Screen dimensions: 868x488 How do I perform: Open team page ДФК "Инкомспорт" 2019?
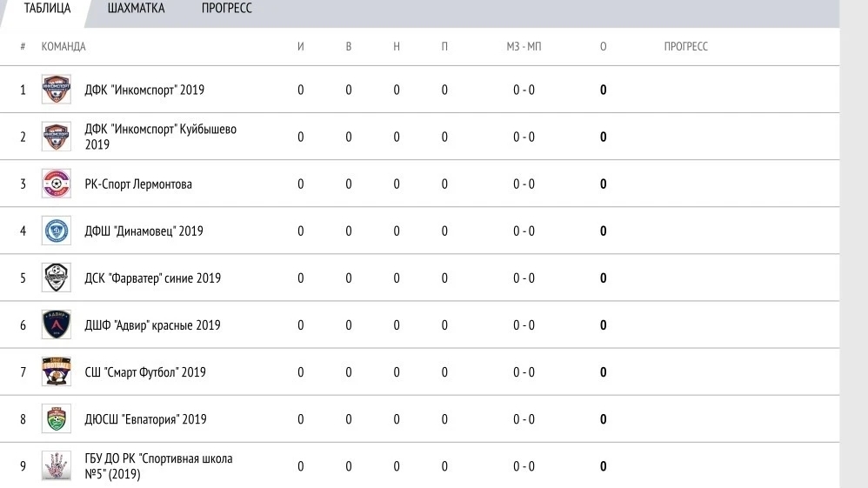click(x=144, y=90)
